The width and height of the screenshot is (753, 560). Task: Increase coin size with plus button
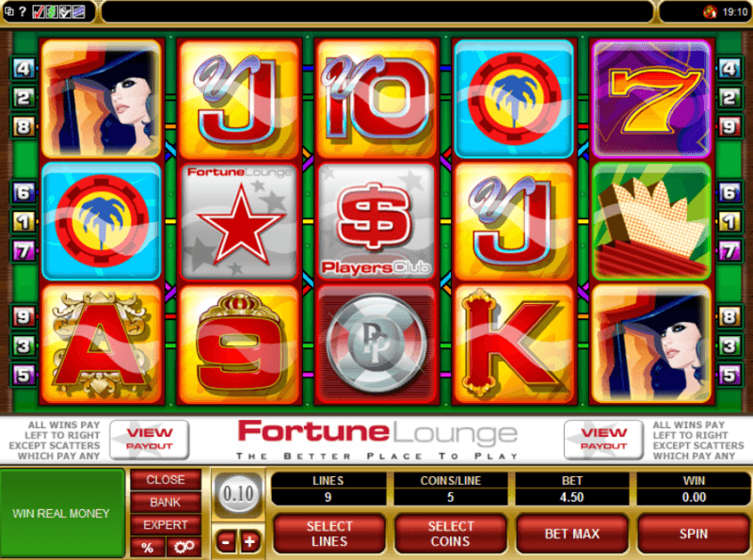pos(249,542)
